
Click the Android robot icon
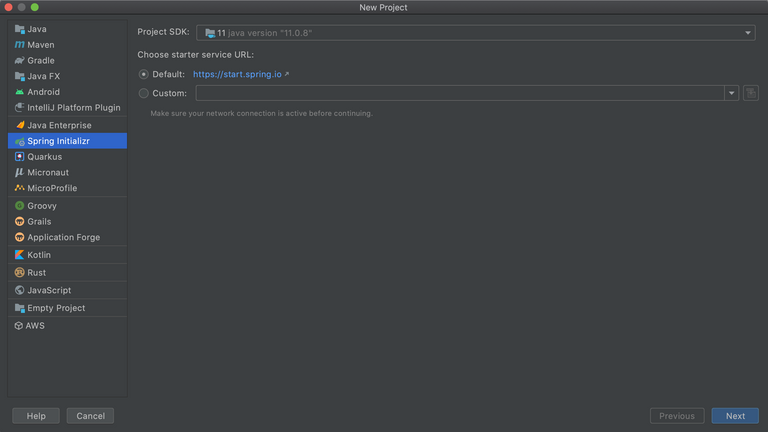[20, 92]
